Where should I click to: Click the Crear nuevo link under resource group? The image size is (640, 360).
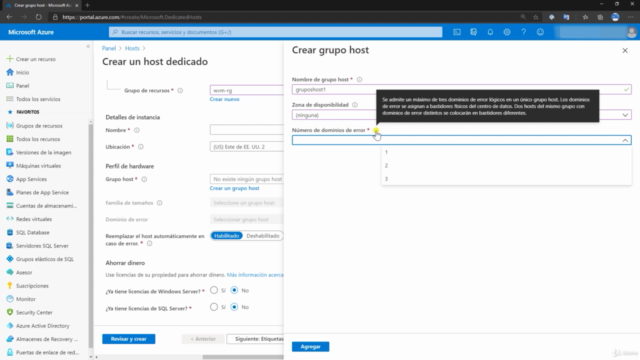point(224,99)
